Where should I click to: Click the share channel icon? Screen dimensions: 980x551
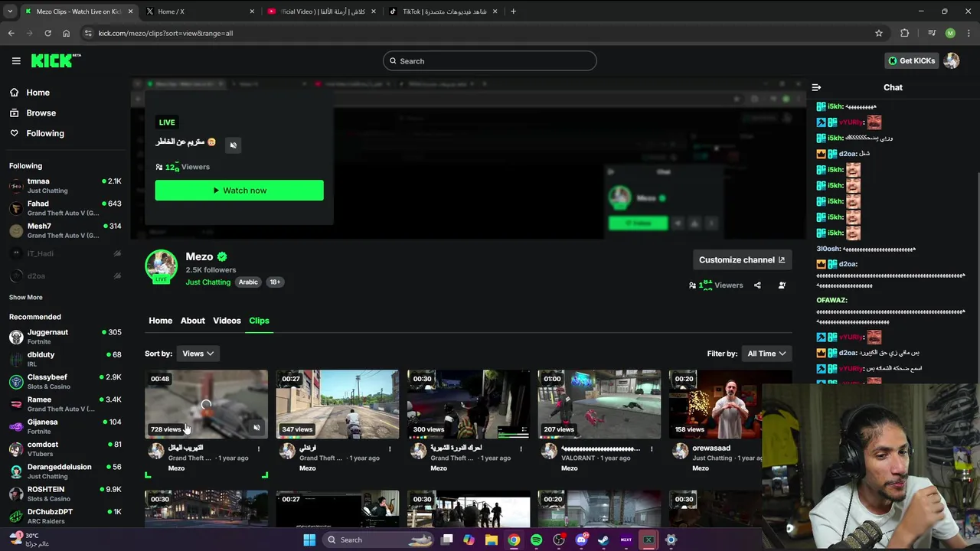[x=757, y=285]
